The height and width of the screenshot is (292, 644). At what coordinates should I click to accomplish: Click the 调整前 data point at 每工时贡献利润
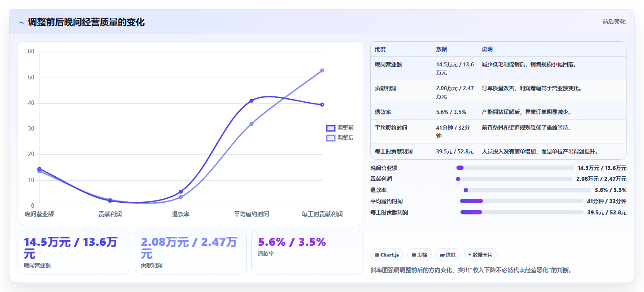coord(322,105)
